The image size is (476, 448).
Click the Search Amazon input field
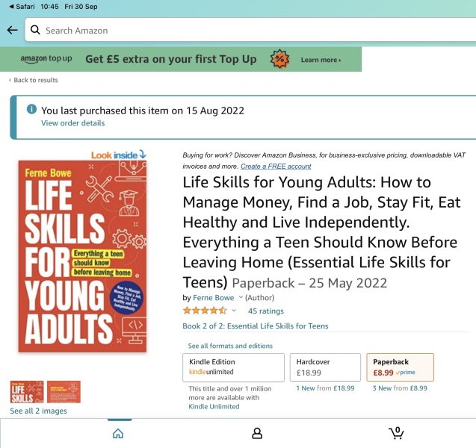pos(254,31)
